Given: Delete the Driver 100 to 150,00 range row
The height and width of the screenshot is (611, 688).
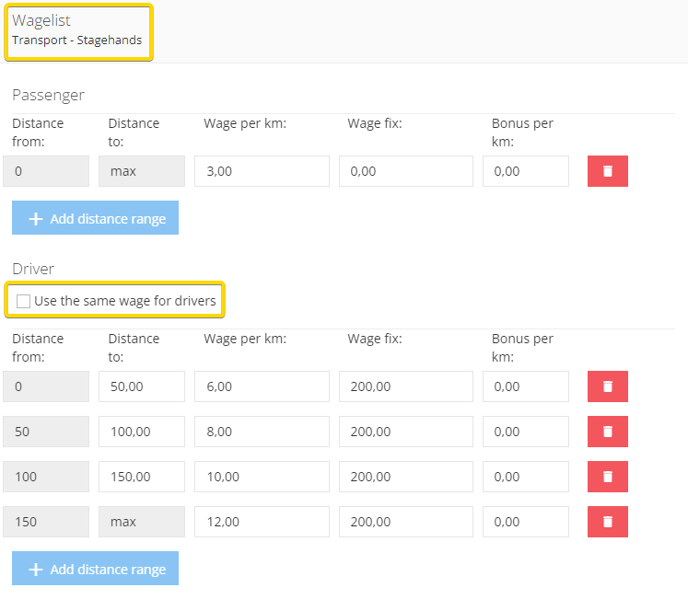Looking at the screenshot, I should click(608, 476).
